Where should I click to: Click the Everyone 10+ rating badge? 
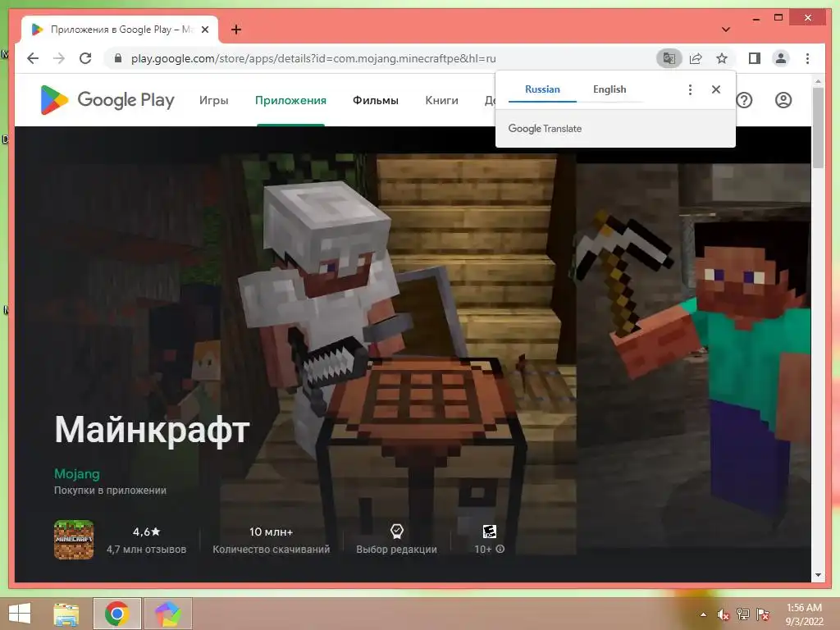[x=489, y=531]
